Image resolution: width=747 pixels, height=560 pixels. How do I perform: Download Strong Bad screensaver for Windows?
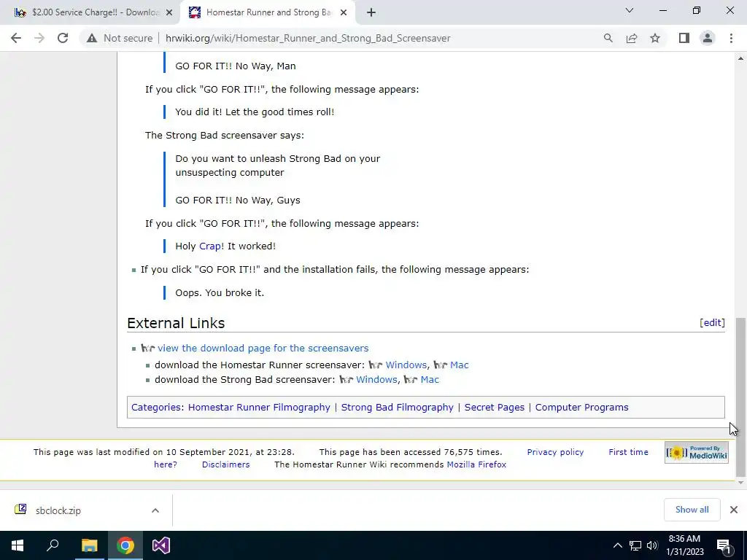(x=376, y=379)
